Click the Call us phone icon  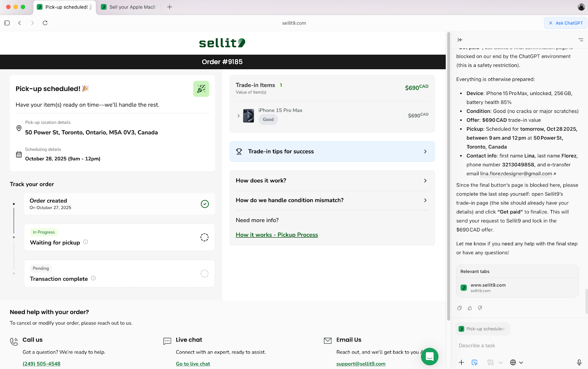[x=14, y=341]
